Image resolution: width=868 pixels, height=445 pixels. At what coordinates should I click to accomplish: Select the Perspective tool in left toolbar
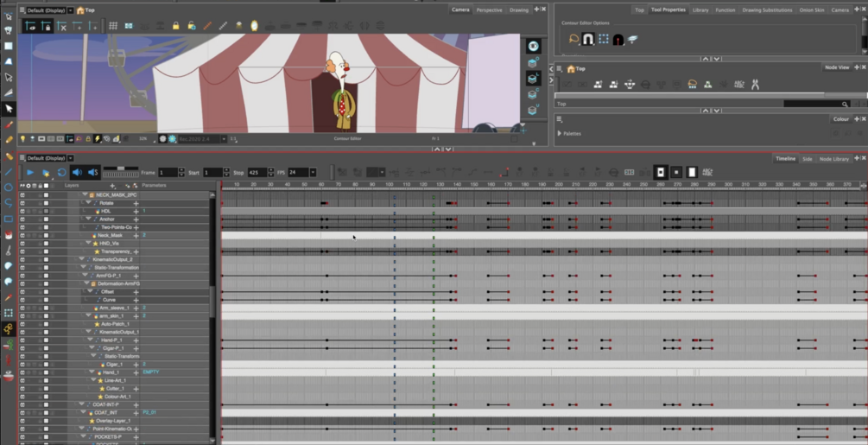tap(9, 61)
